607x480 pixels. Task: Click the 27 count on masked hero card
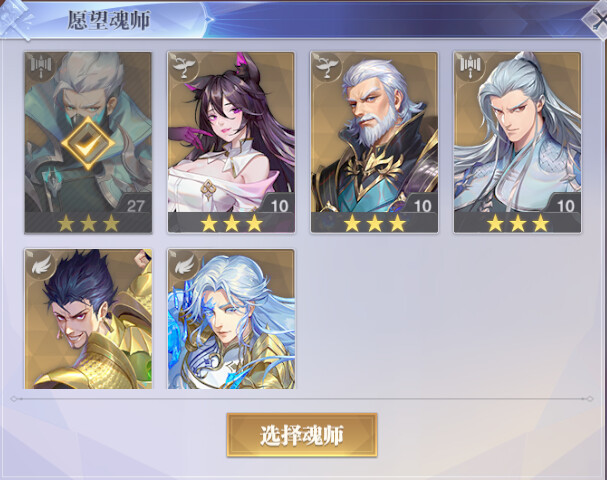pyautogui.click(x=135, y=206)
